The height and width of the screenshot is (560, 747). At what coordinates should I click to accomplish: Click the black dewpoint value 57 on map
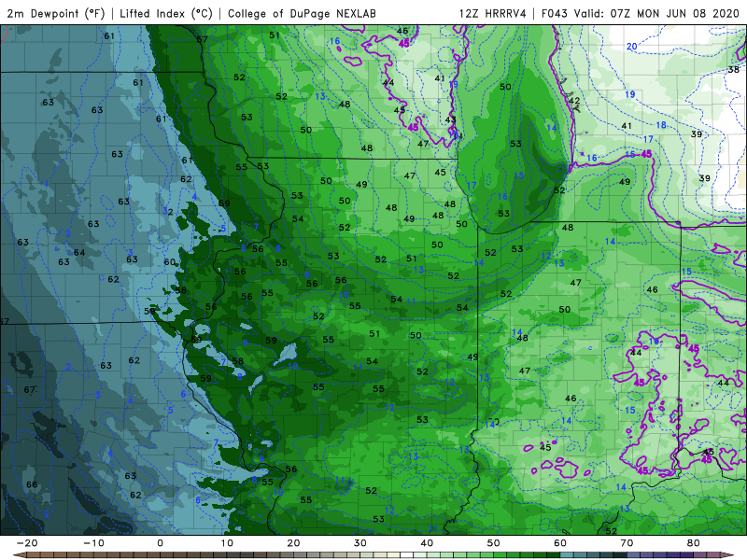click(202, 39)
